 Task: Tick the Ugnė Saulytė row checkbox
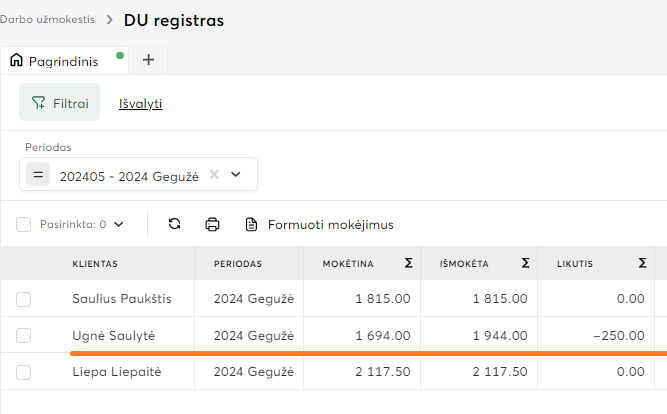23,335
